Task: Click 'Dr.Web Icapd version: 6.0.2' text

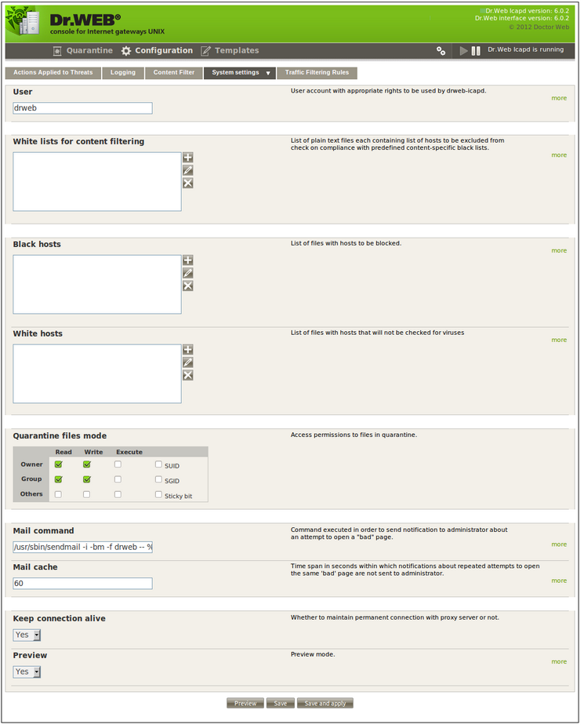Action: 528,11
